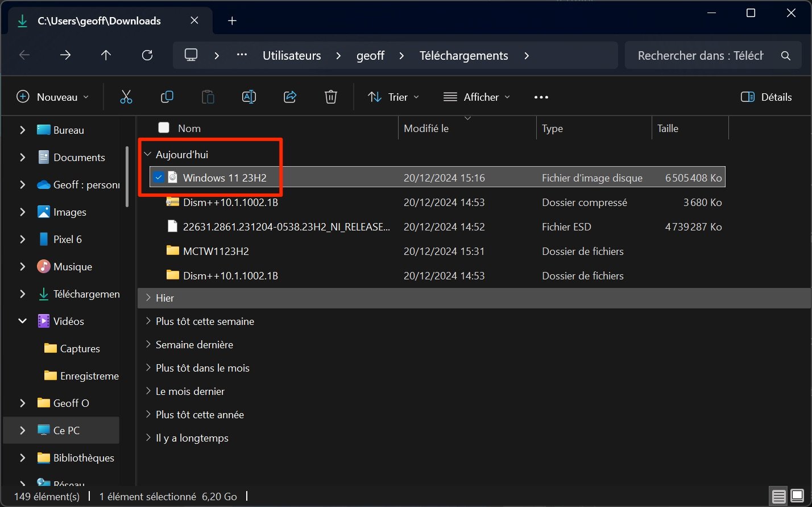Image resolution: width=812 pixels, height=507 pixels.
Task: Click the Rename icon in toolbar
Action: click(x=249, y=97)
